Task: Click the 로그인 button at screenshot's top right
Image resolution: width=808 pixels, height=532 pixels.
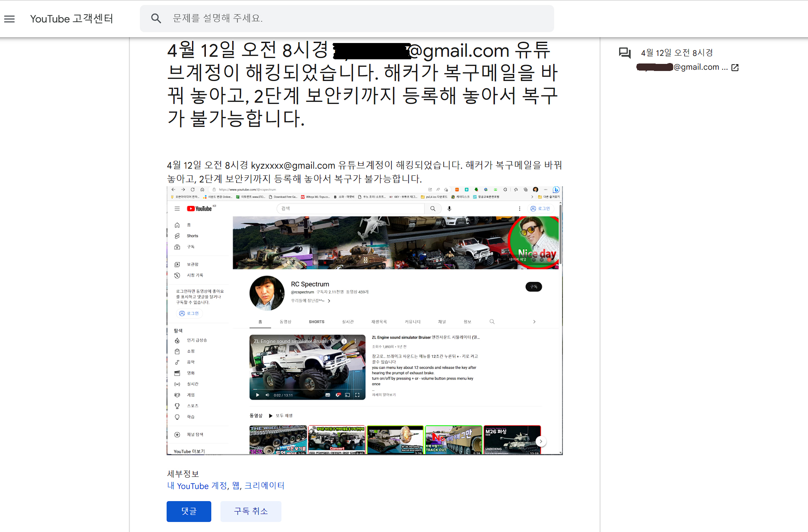Action: point(540,208)
